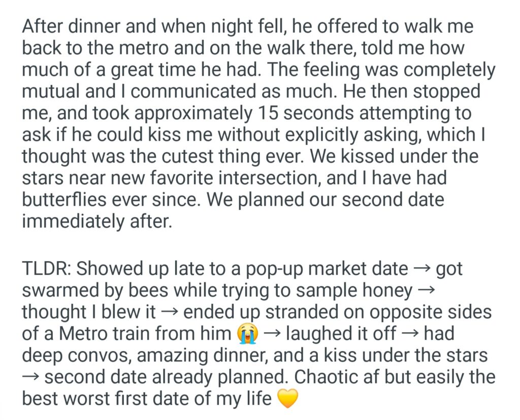Click the crying face emoji

tap(248, 334)
